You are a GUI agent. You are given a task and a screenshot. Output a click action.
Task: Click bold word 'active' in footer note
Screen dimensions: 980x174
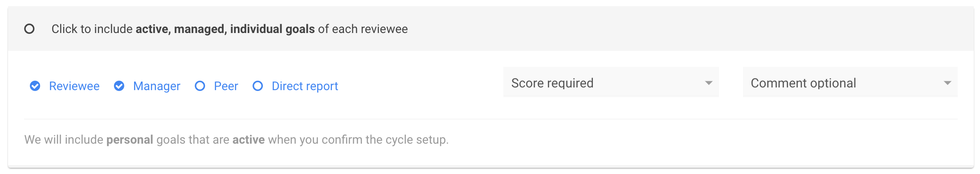pos(249,140)
